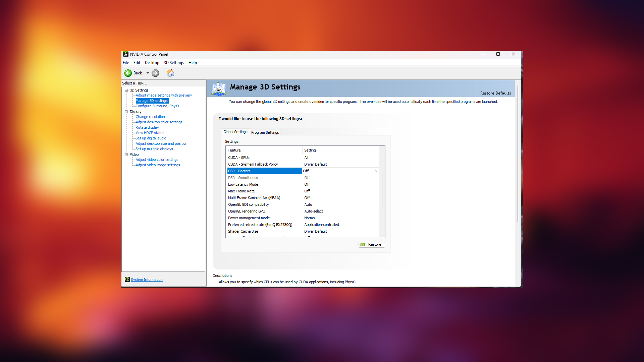Viewport: 644px width, 362px height.
Task: Click the Forward arrow icon
Action: pos(155,73)
